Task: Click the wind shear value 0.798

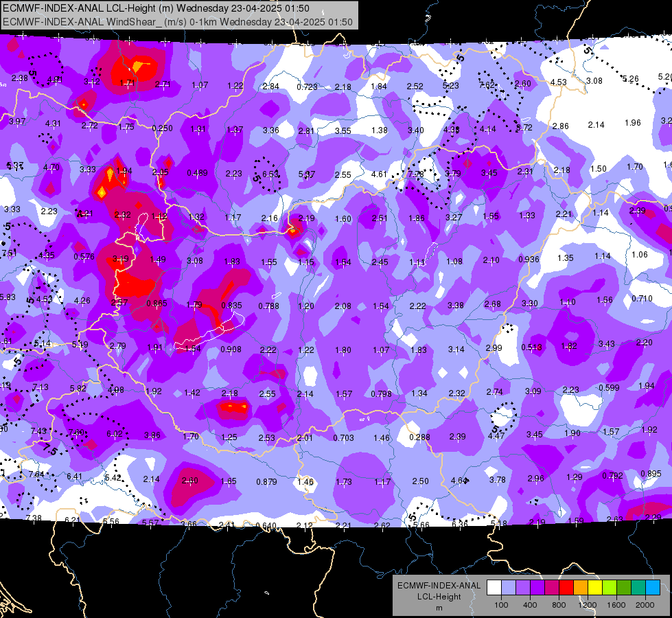Action: click(381, 393)
